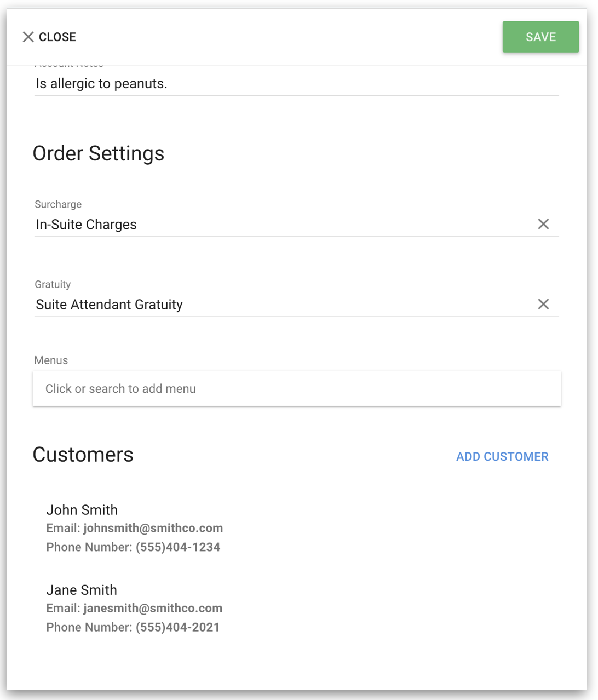Clear the Suite Attendant Gratuity selection
The image size is (598, 700).
point(543,304)
